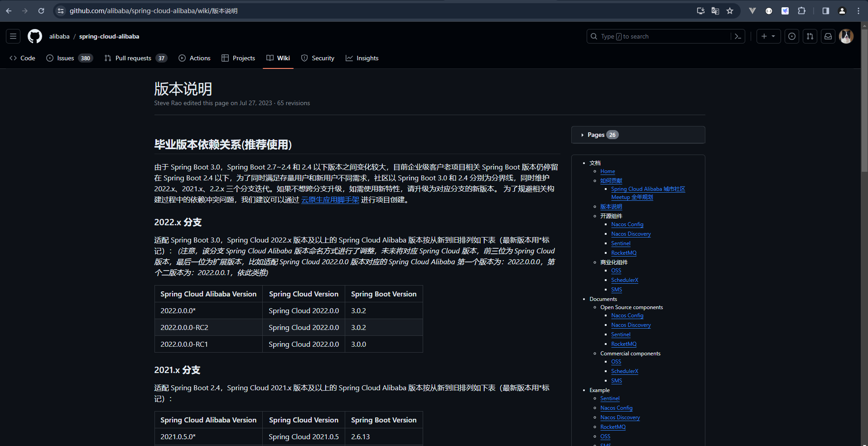Click the 2022.x 分支 heading
The image size is (868, 446).
[x=178, y=222]
